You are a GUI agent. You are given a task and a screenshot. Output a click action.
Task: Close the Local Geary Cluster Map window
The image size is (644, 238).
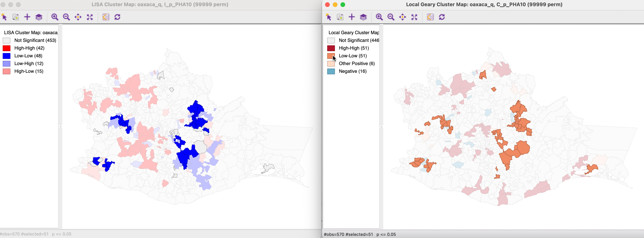(x=328, y=4)
